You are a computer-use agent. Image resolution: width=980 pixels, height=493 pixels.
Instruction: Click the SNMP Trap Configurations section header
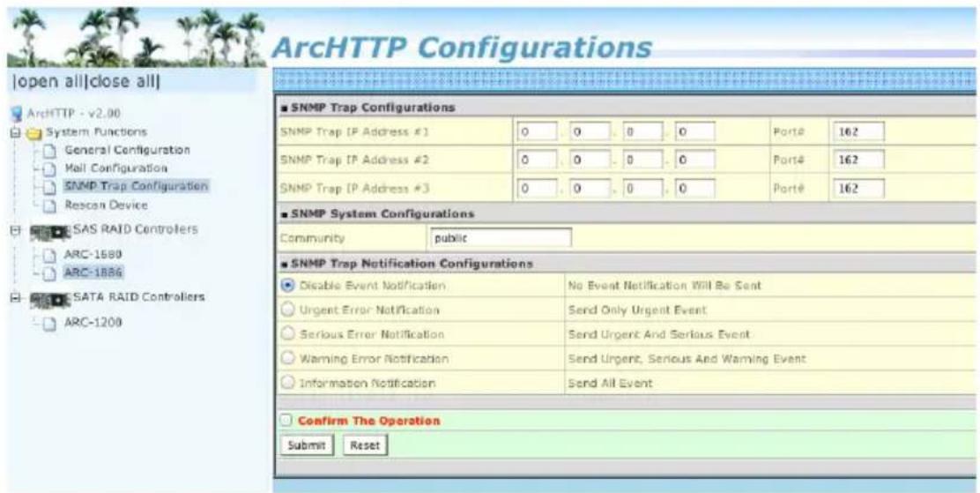(368, 108)
